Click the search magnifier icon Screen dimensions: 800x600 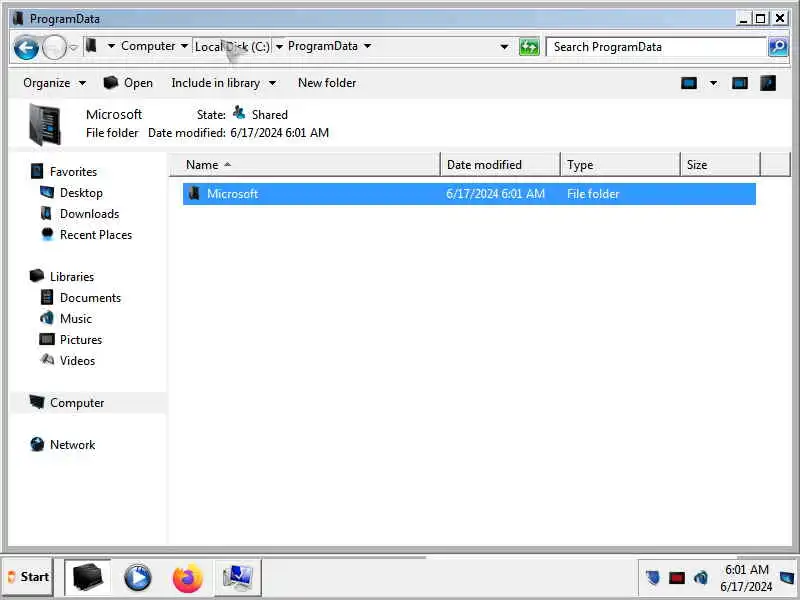[778, 47]
